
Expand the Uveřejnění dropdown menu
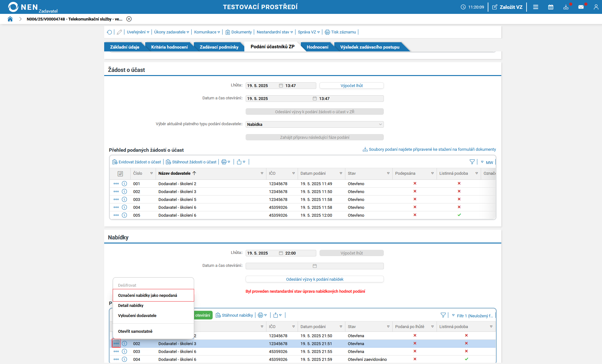138,32
